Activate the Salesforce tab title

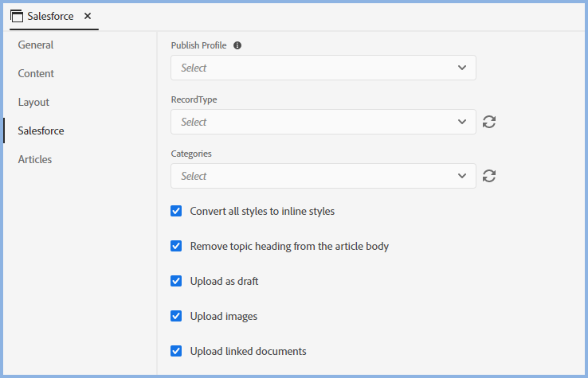click(x=50, y=16)
